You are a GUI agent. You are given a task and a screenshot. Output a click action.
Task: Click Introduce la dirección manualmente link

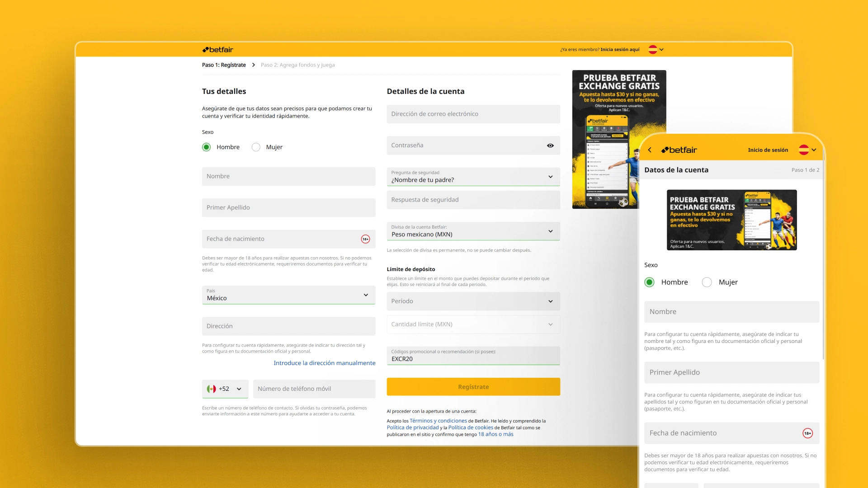click(325, 363)
